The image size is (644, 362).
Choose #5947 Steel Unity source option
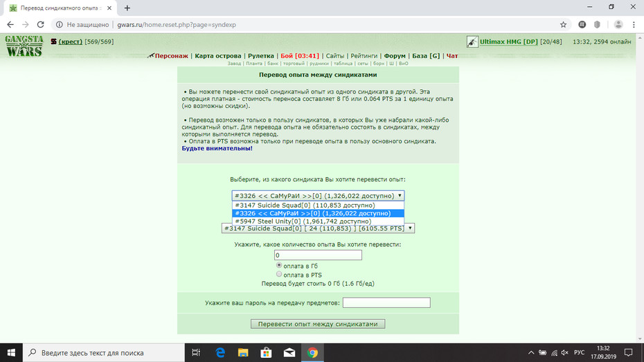point(318,221)
